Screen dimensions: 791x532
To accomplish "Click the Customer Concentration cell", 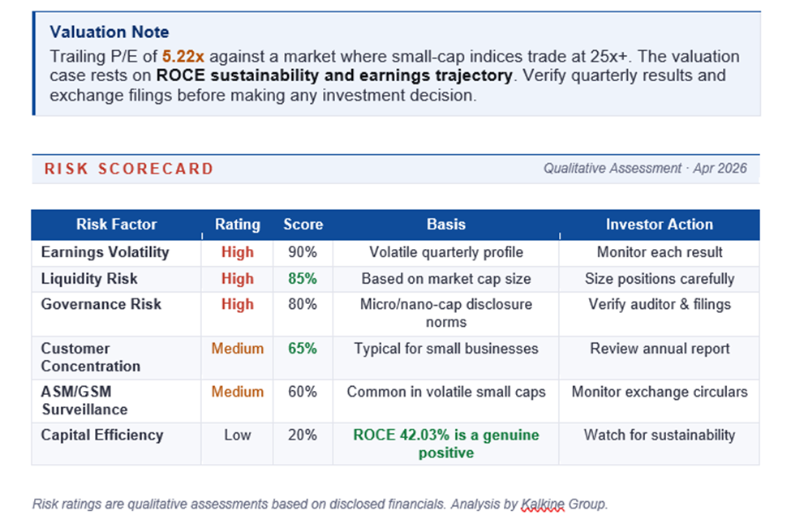I will pos(91,358).
